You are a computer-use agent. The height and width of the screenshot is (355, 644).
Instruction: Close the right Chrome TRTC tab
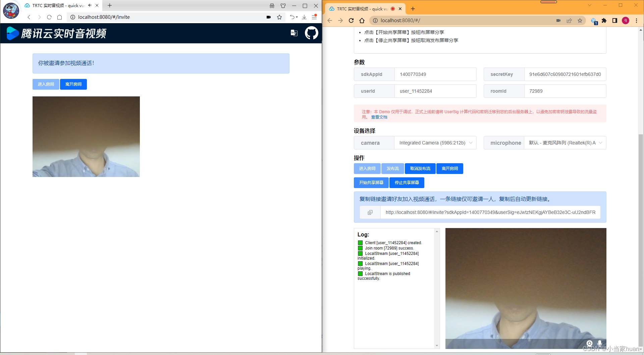(400, 9)
